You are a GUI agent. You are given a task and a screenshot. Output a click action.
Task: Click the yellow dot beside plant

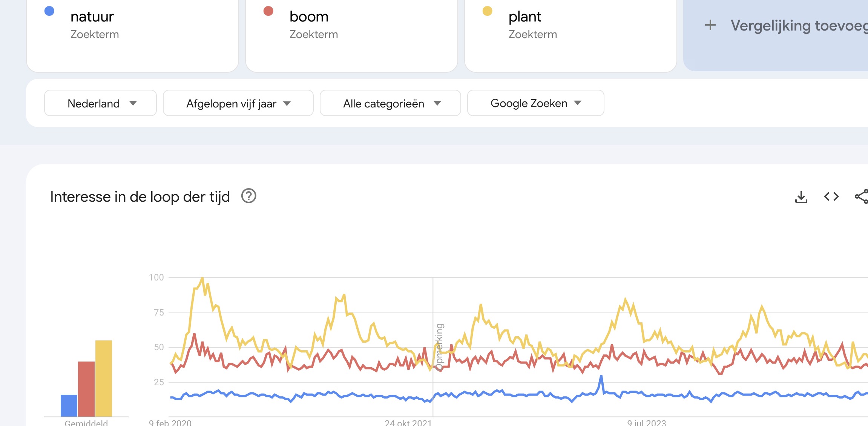(x=488, y=11)
